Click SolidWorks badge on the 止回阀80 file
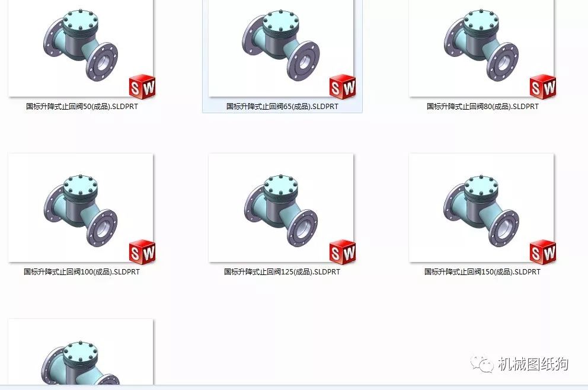Image resolution: width=588 pixels, height=390 pixels. tap(542, 87)
